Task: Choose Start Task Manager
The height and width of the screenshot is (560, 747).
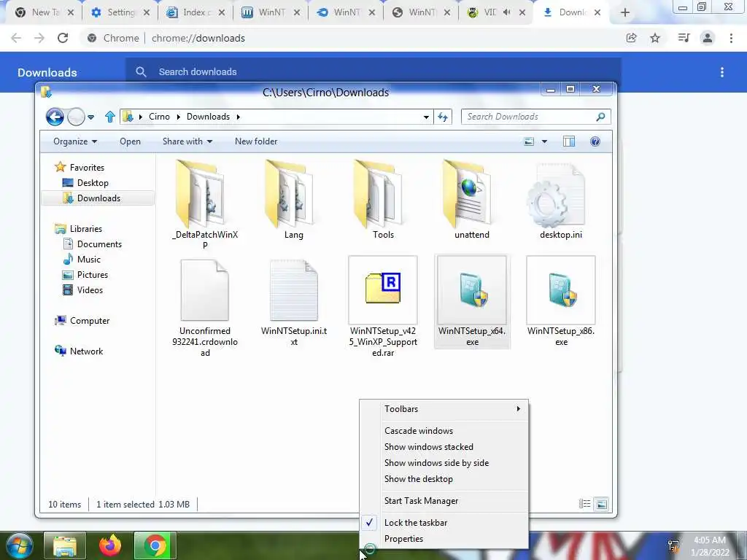Action: pyautogui.click(x=444, y=500)
